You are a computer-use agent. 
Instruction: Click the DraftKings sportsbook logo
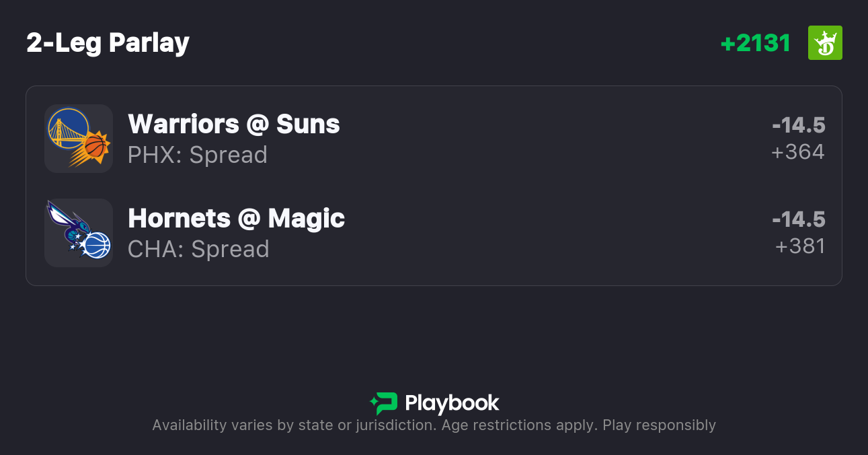[x=825, y=43]
